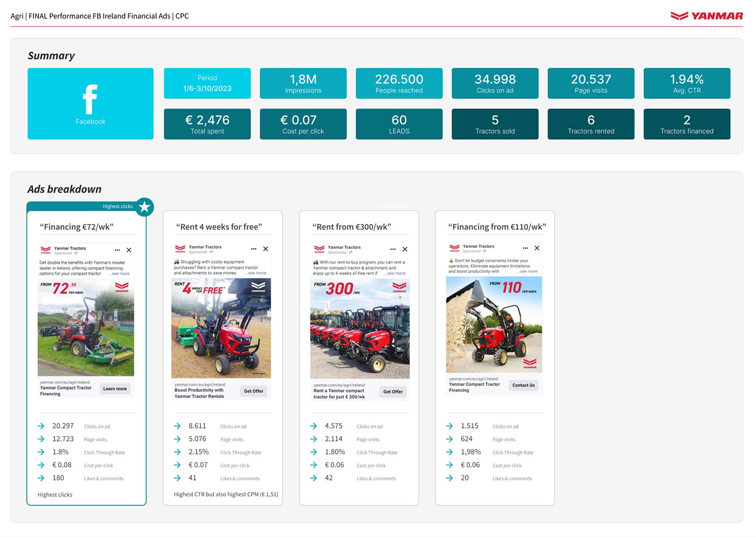Viewport: 756px width, 537px height.
Task: Click the Yanmar logo in the header
Action: (x=706, y=16)
